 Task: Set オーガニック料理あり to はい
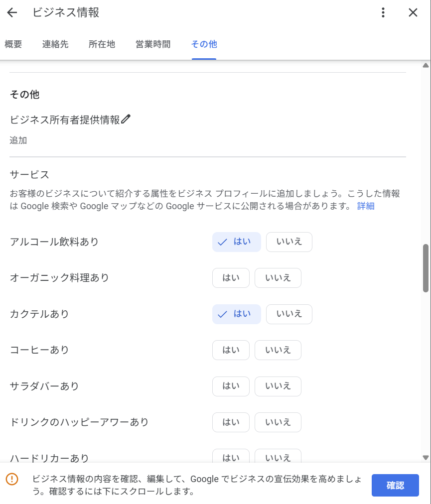231,278
